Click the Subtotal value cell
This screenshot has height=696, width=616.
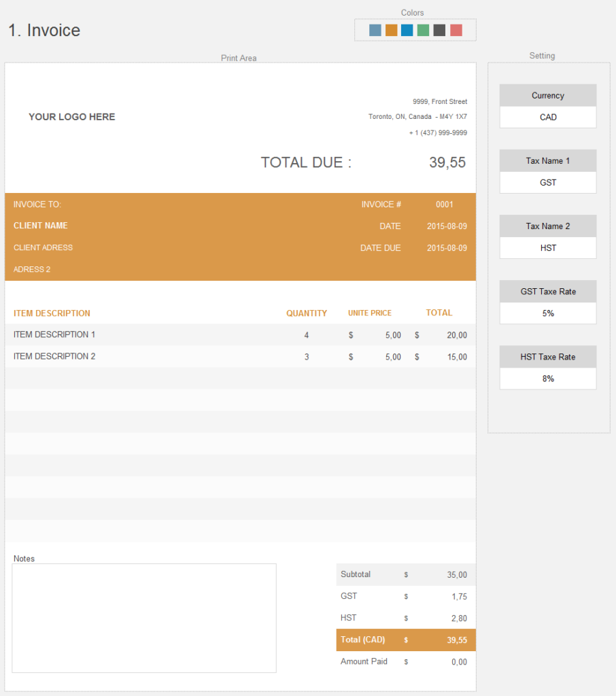click(x=456, y=574)
